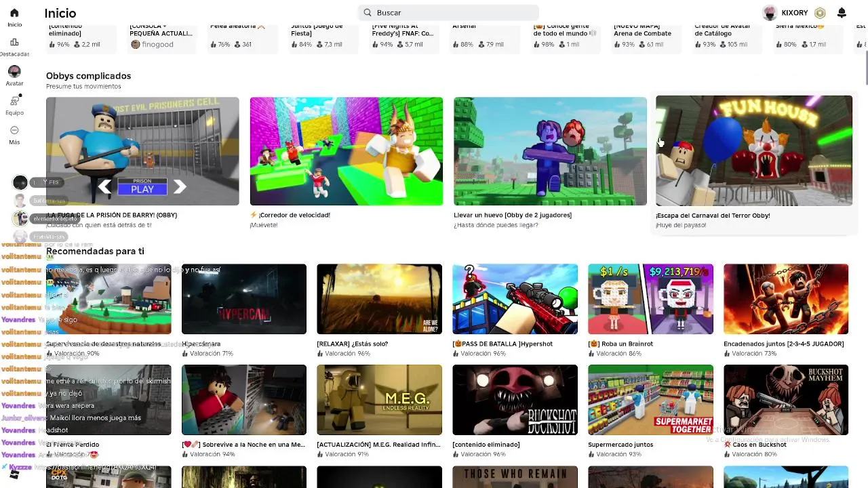This screenshot has height=488, width=868.
Task: Open Destacadas charts icon in sidebar
Action: [14, 42]
